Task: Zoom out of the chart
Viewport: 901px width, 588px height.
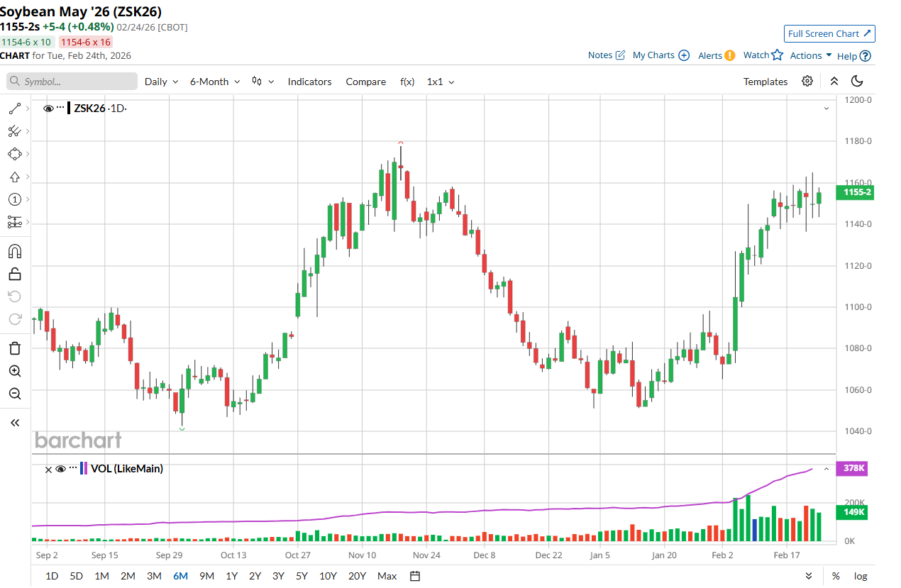Action: point(15,394)
